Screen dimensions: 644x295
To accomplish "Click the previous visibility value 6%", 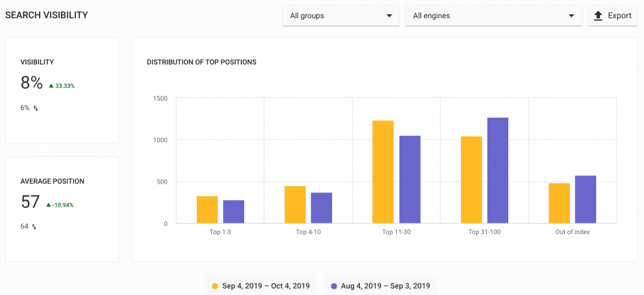I will coord(25,108).
